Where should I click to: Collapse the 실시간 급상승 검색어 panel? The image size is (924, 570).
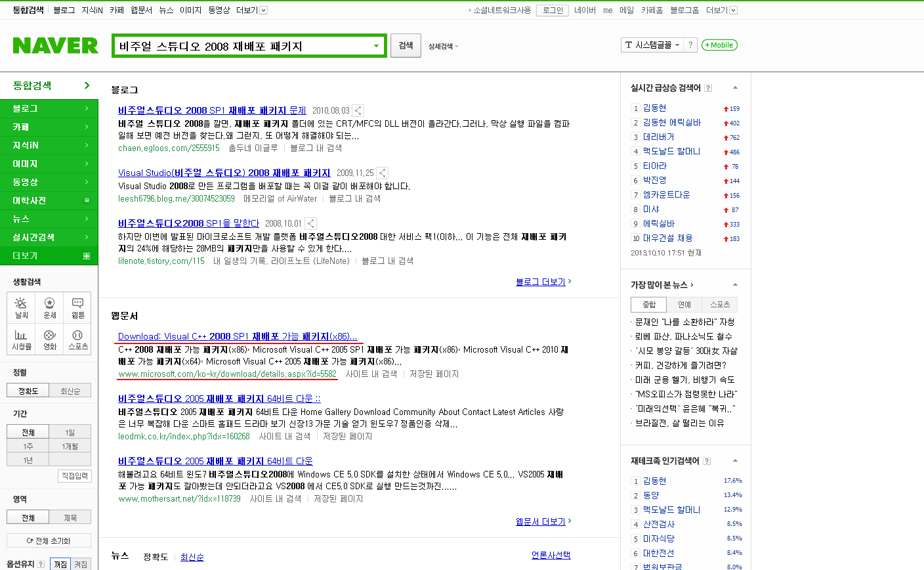(735, 88)
